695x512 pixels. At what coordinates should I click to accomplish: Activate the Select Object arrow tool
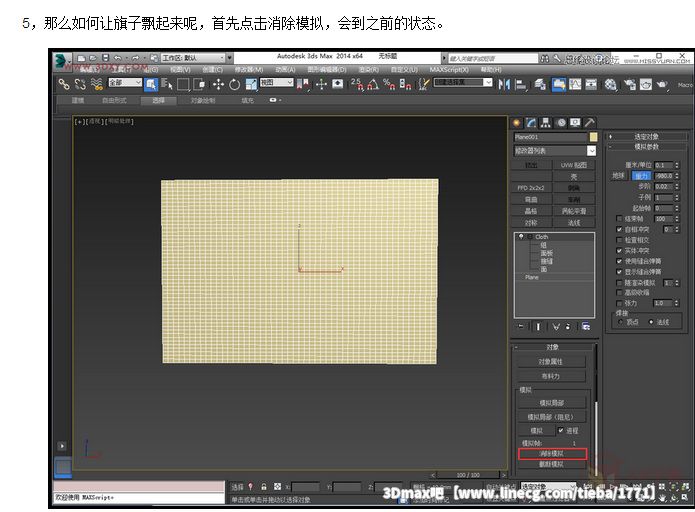(x=151, y=84)
